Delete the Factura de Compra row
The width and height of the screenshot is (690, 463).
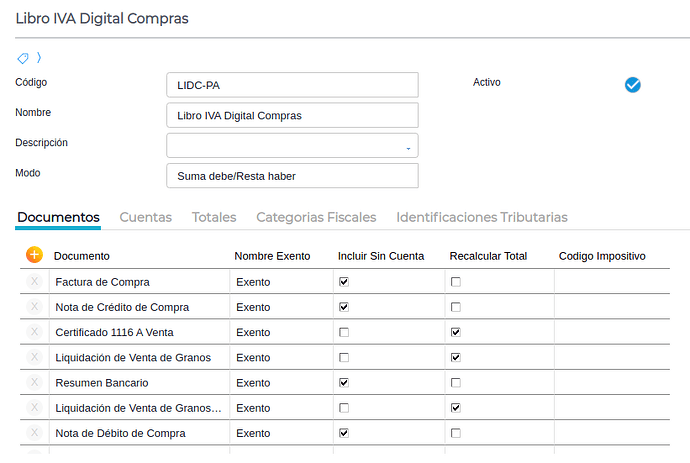pos(34,282)
